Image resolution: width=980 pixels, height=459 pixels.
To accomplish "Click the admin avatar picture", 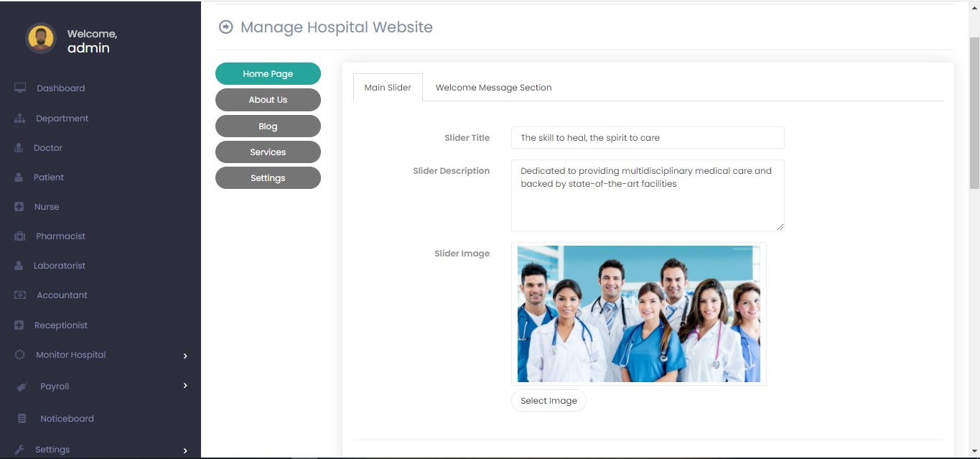I will click(41, 38).
